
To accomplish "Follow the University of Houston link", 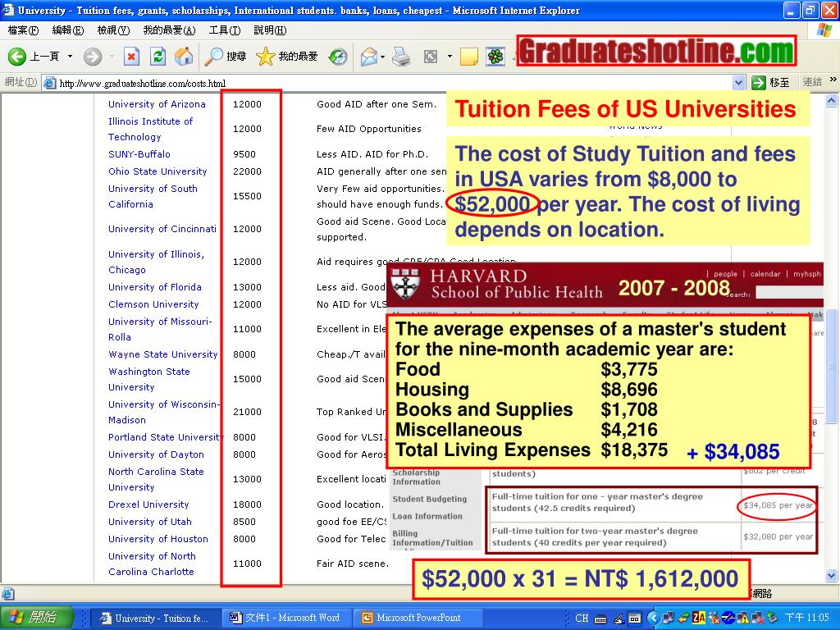I will pyautogui.click(x=158, y=539).
